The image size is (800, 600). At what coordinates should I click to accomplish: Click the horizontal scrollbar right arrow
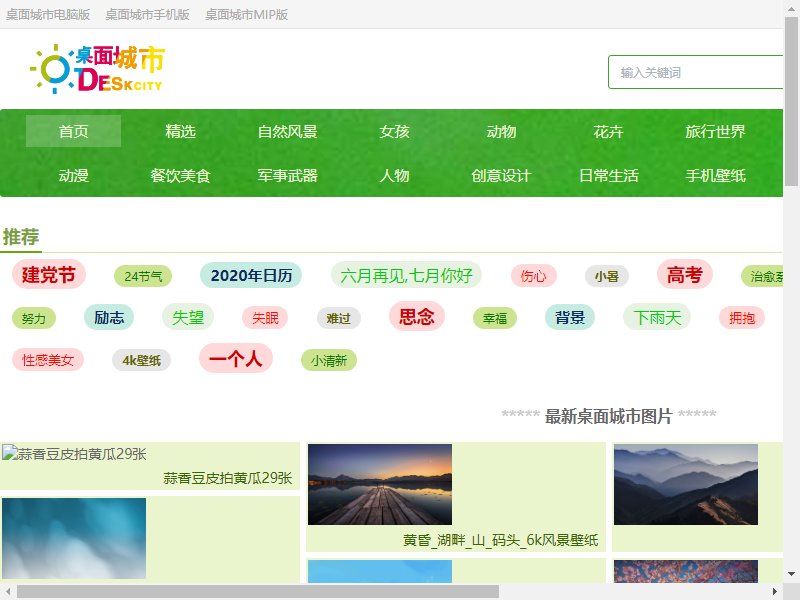(775, 592)
